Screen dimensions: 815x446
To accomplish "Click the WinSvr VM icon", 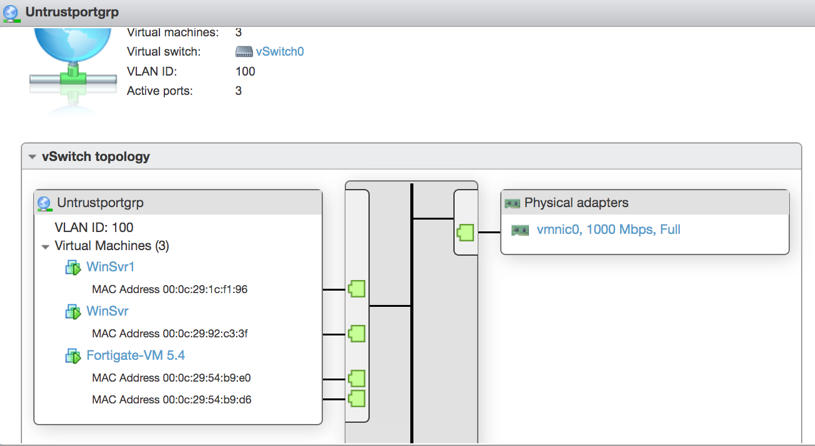I will coord(73,311).
